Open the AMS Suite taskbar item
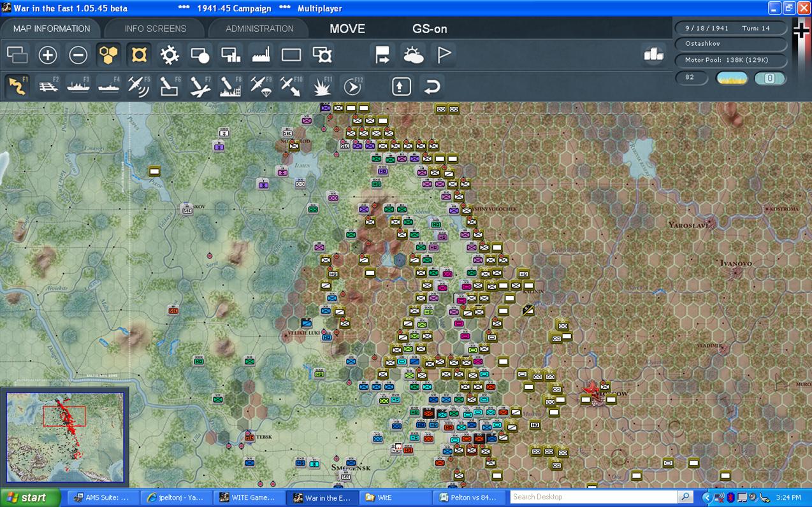Image resolution: width=812 pixels, height=507 pixels. 102,497
